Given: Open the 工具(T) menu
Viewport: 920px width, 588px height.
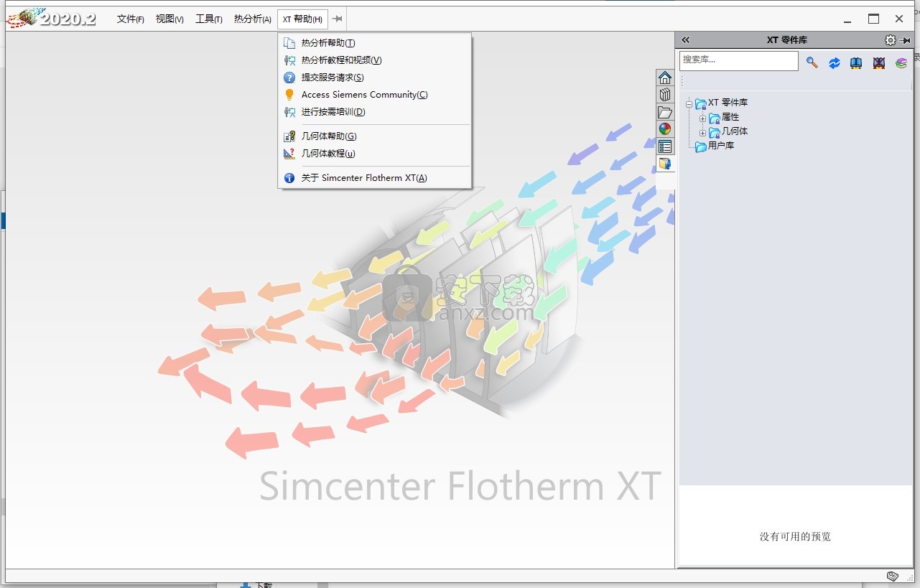Looking at the screenshot, I should coord(209,19).
